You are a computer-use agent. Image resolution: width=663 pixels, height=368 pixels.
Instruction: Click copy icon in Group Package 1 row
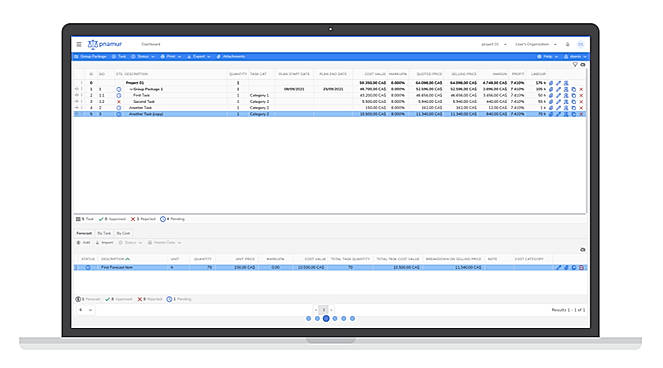click(574, 89)
